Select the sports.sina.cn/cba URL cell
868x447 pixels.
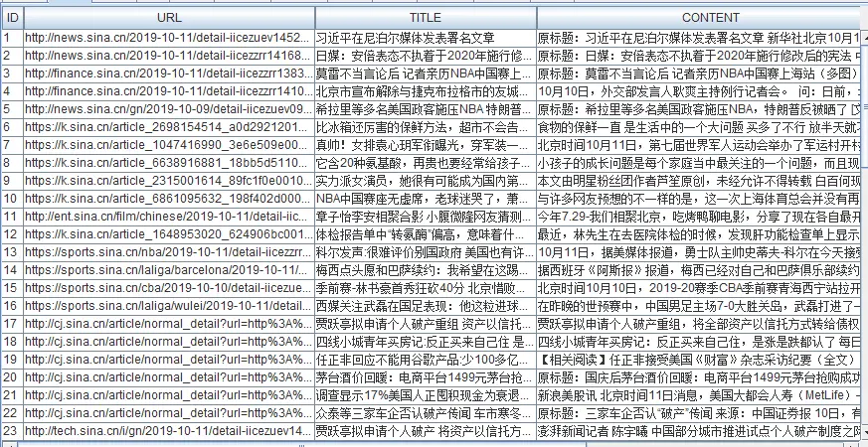click(x=169, y=288)
